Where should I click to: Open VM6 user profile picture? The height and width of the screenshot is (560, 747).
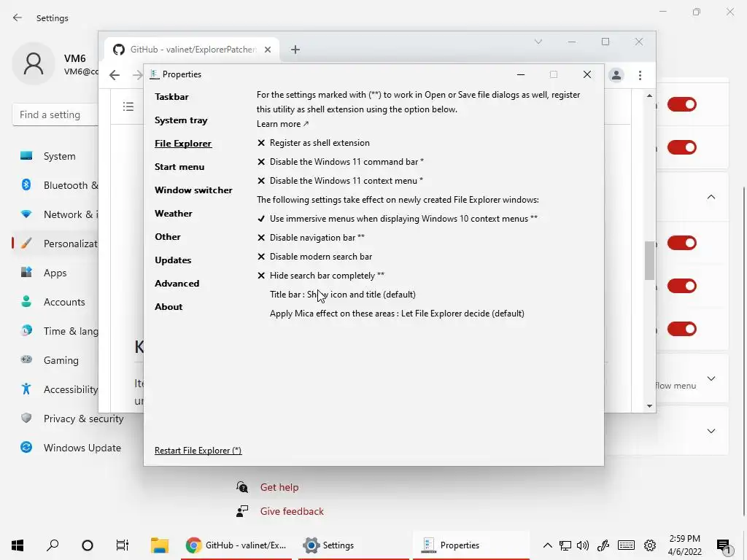click(34, 63)
